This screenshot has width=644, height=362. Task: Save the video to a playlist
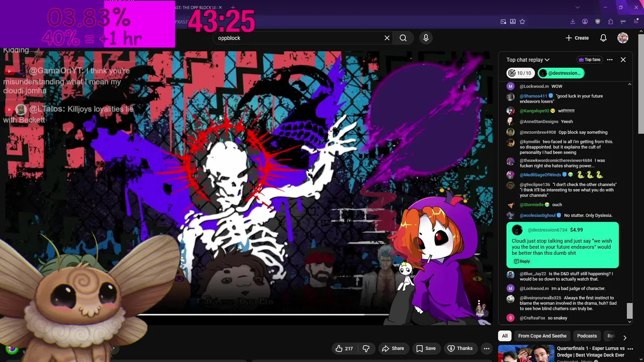pyautogui.click(x=426, y=348)
